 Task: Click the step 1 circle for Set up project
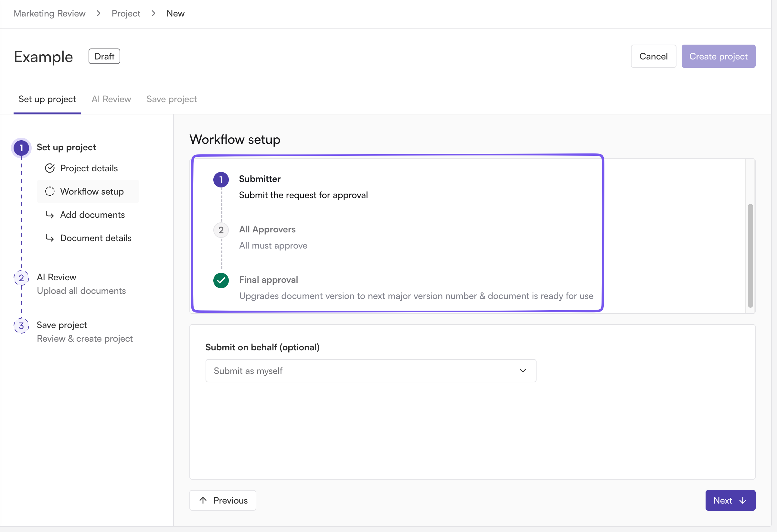[21, 147]
